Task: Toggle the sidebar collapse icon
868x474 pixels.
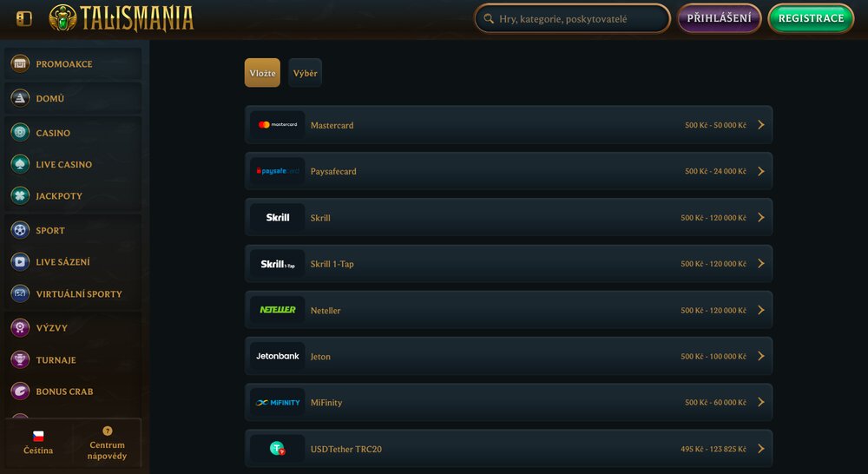Action: 23,18
